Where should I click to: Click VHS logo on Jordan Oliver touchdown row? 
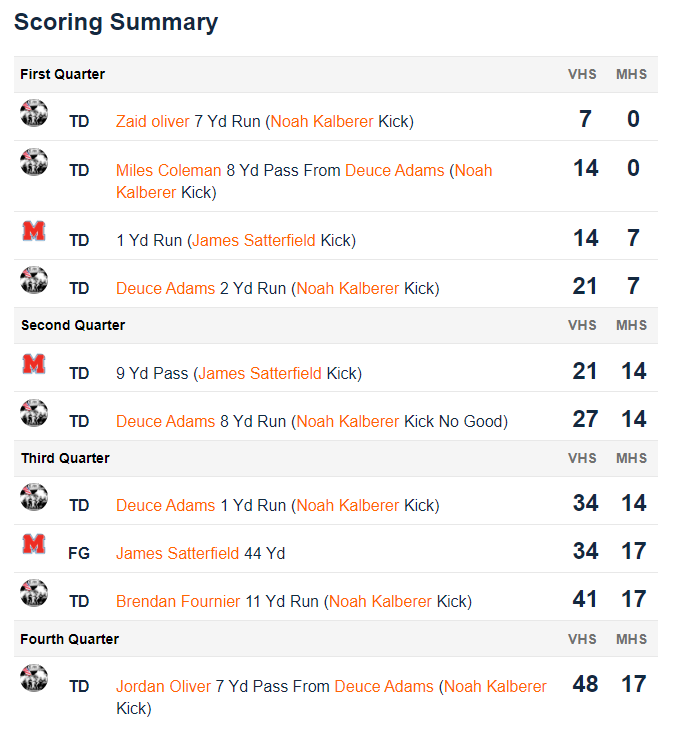(34, 678)
